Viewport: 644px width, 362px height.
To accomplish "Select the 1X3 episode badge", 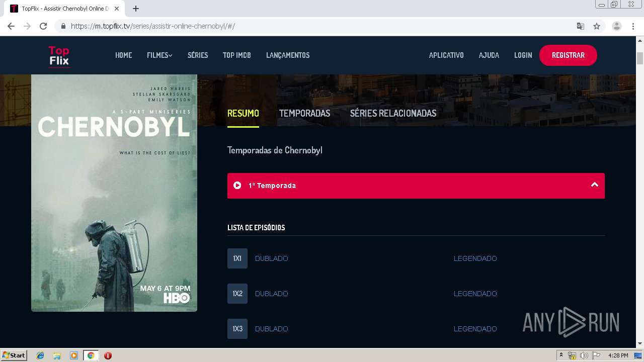I will point(237,329).
